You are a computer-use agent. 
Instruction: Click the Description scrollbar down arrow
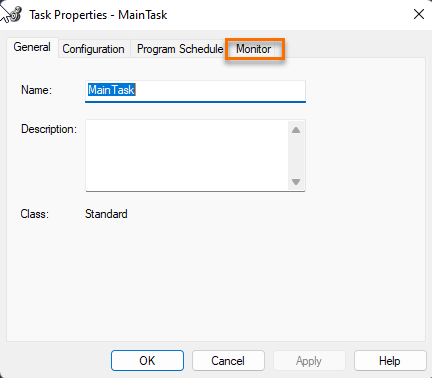[x=296, y=182]
